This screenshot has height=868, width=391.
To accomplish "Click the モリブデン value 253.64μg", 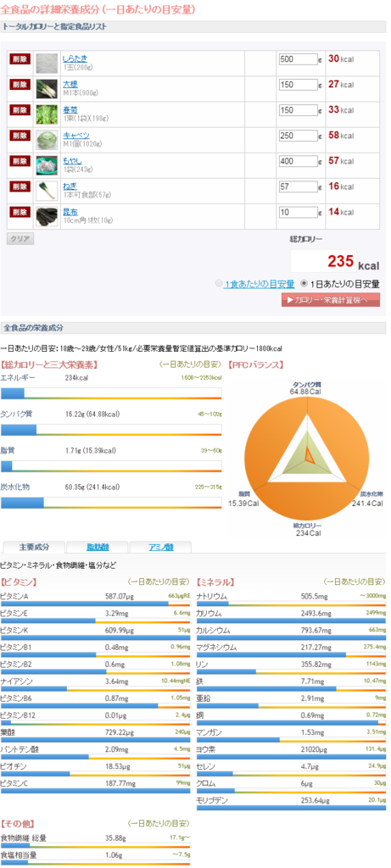I will (x=317, y=800).
